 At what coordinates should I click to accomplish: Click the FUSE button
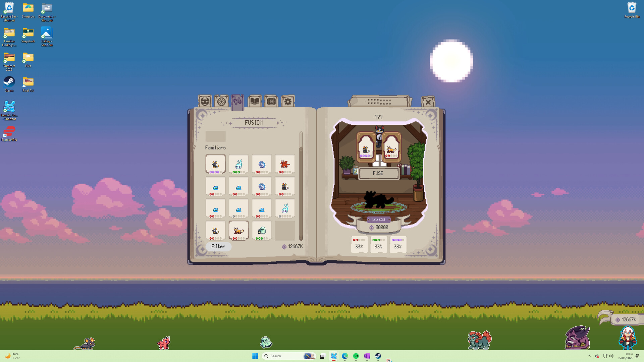[378, 173]
